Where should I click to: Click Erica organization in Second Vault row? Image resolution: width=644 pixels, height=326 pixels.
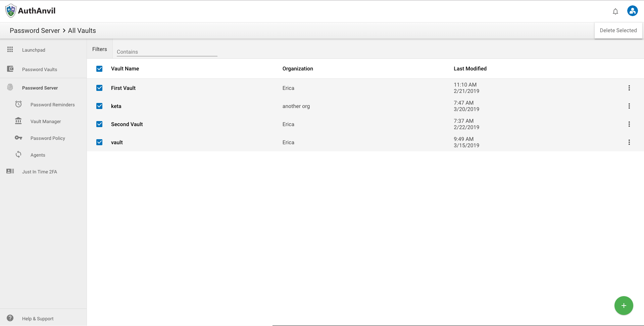point(288,124)
